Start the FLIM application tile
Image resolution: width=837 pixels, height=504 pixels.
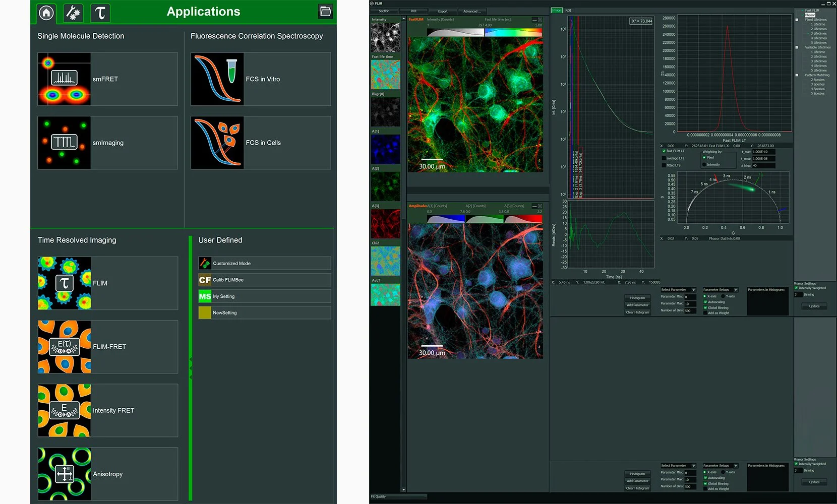(107, 283)
